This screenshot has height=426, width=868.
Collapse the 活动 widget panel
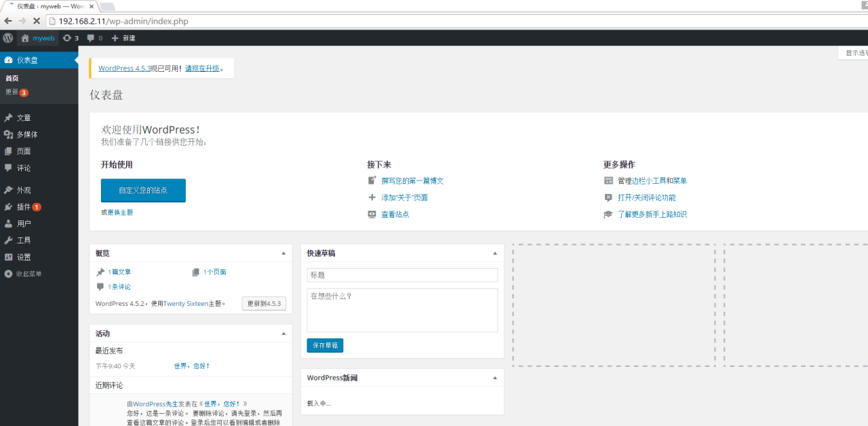(283, 334)
